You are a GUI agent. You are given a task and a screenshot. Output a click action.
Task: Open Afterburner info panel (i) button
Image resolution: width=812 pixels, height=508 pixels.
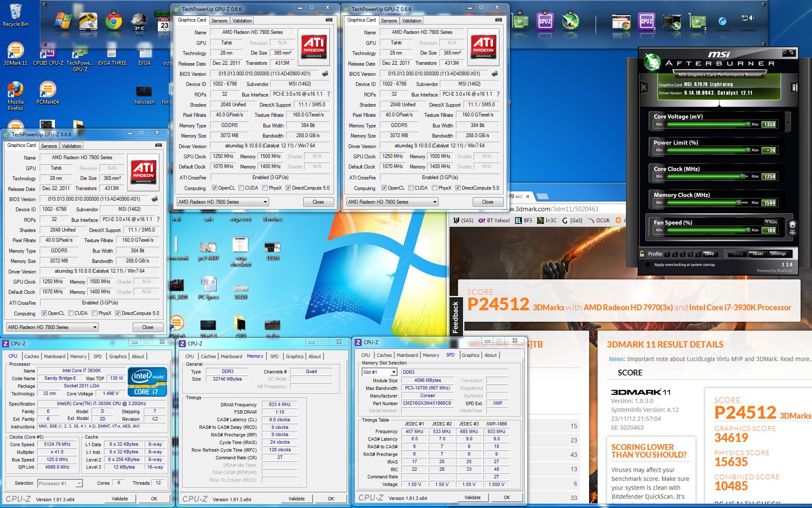[x=794, y=88]
